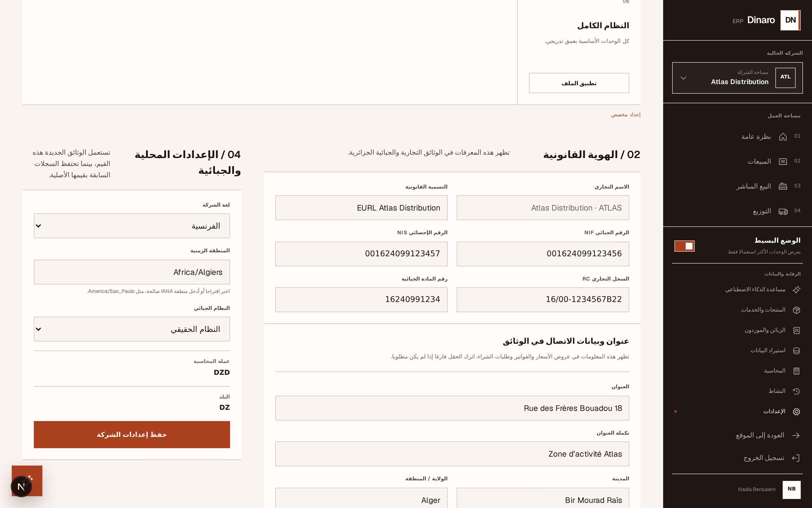This screenshot has width=812, height=508.
Task: Click the NB user avatar
Action: click(x=791, y=490)
